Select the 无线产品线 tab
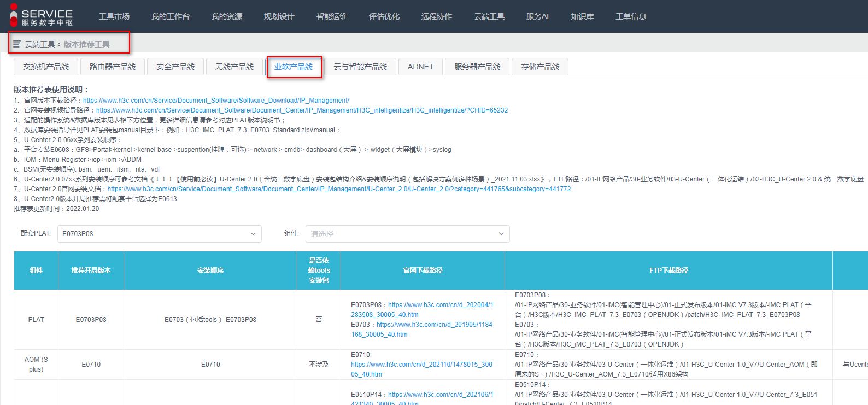Screen dimensions: 868x405 pyautogui.click(x=234, y=67)
